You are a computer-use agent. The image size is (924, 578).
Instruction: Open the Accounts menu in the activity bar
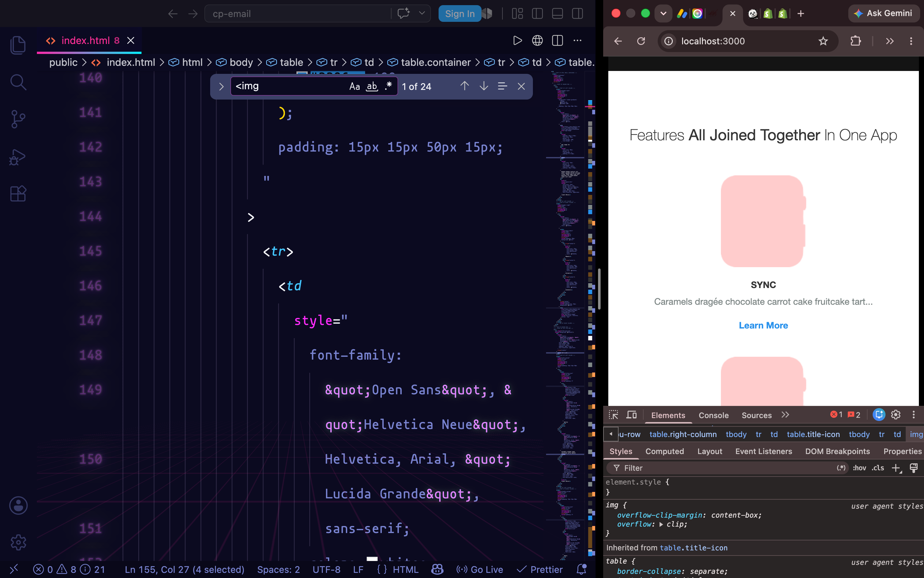(x=18, y=505)
